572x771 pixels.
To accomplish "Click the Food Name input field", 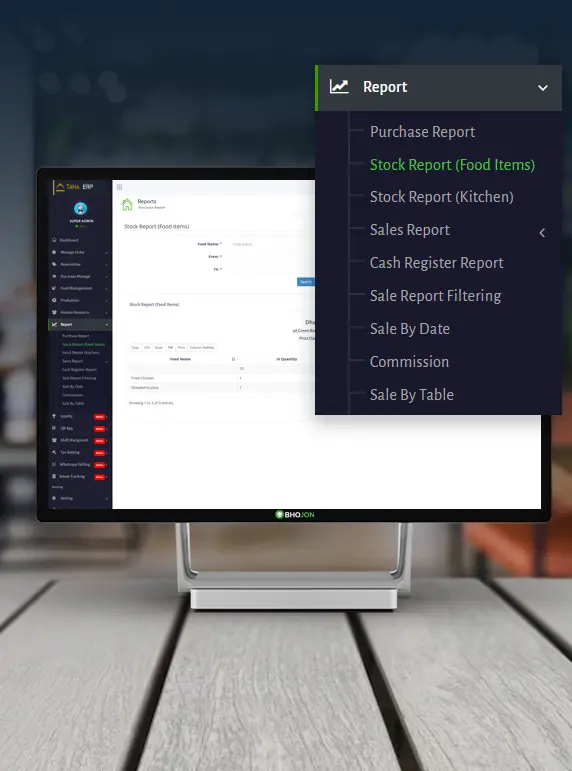I will [271, 244].
